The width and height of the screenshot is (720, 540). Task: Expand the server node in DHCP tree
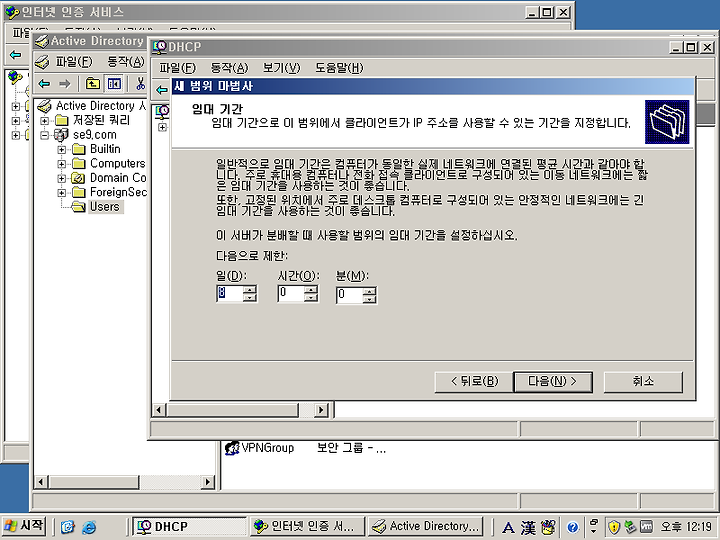(162, 127)
